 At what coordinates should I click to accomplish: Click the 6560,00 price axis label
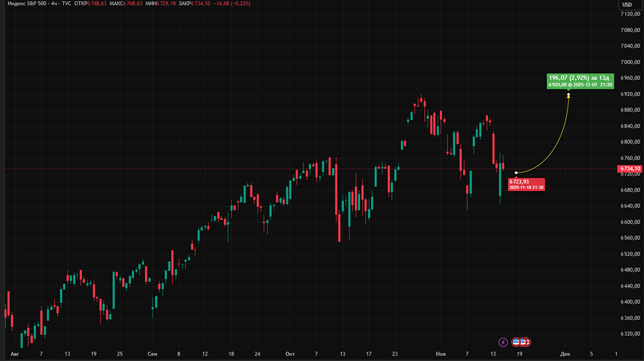(630, 238)
